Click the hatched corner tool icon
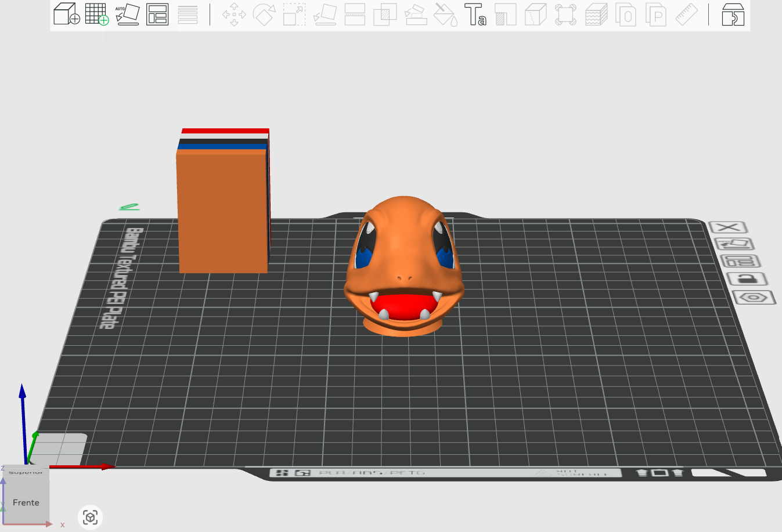The width and height of the screenshot is (782, 532). coord(506,14)
